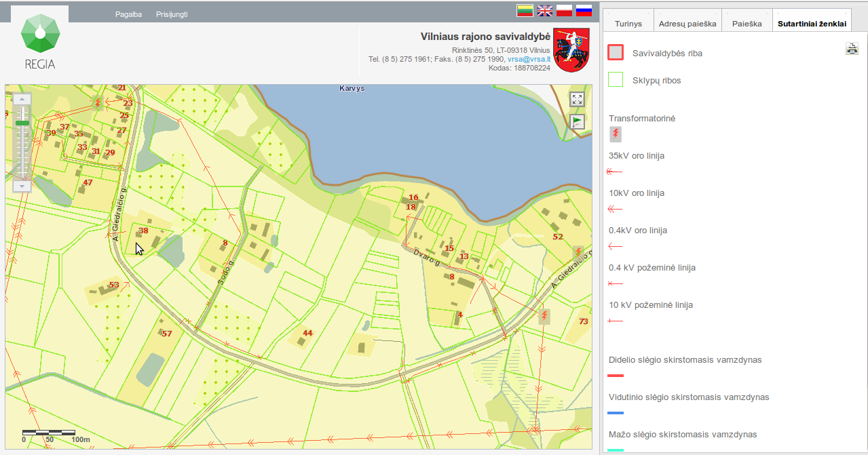Screen dimensions: 868x455
Task: Click house number 38 on map
Action: pos(143,231)
